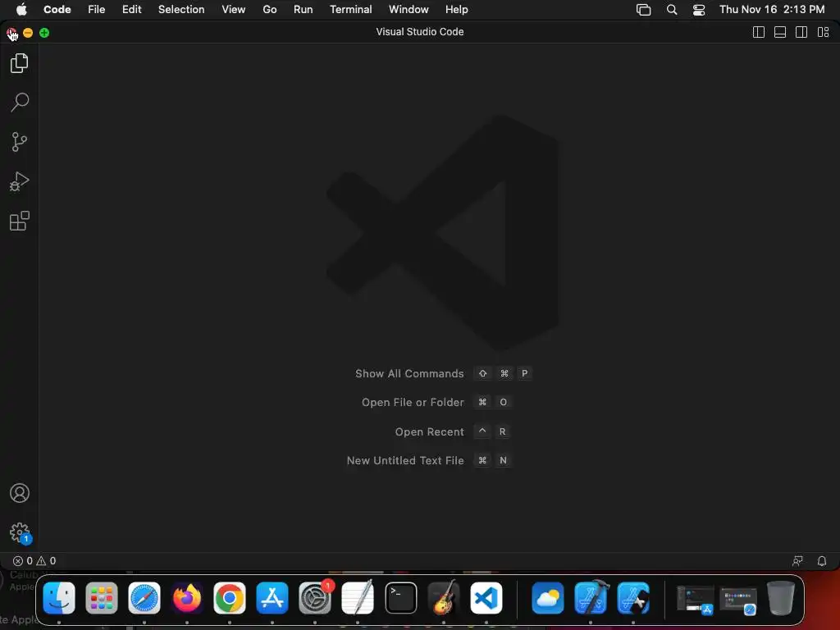Image resolution: width=840 pixels, height=630 pixels.
Task: Open System Settings from the Dock
Action: click(315, 598)
